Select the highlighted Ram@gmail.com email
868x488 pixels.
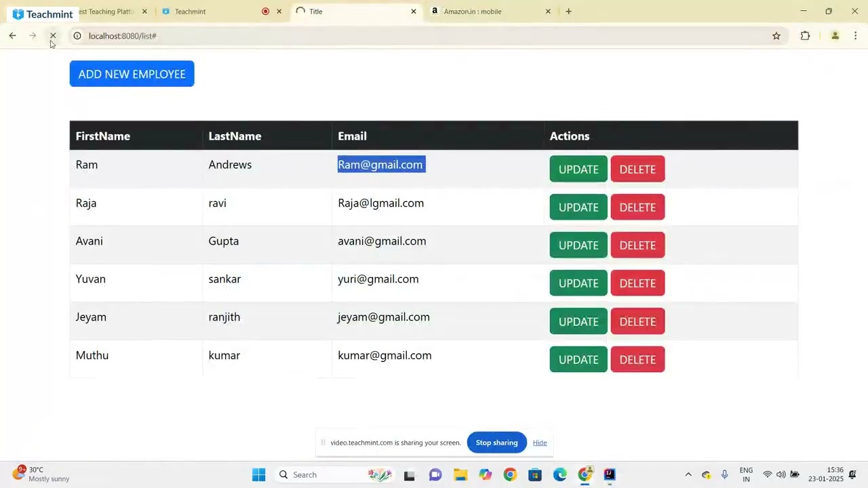pyautogui.click(x=381, y=165)
